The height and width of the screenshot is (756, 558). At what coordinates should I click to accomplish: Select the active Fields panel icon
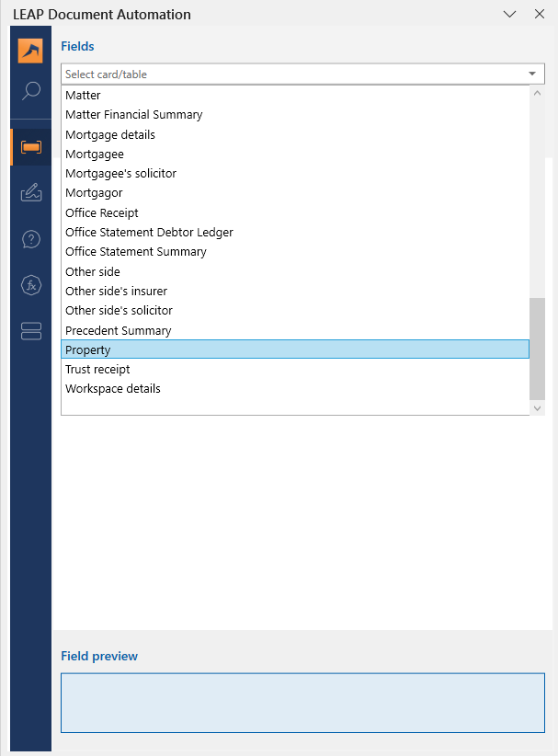click(x=30, y=144)
